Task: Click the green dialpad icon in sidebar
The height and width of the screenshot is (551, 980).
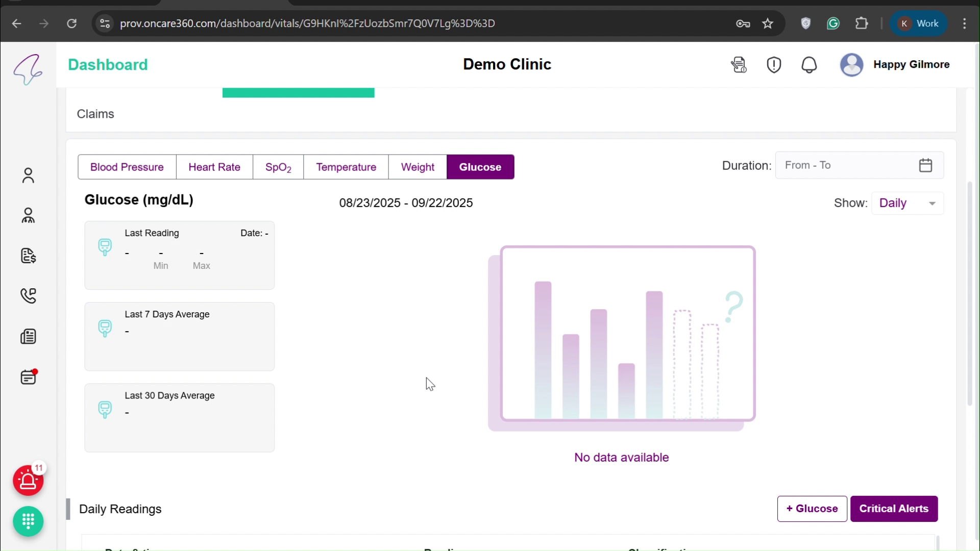Action: point(28,521)
